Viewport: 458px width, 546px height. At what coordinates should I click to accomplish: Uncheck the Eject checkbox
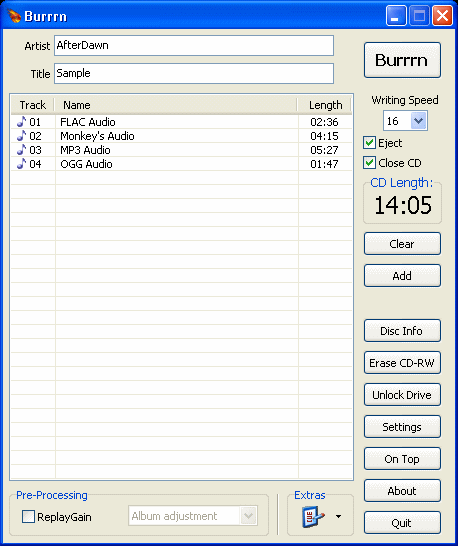[x=369, y=143]
